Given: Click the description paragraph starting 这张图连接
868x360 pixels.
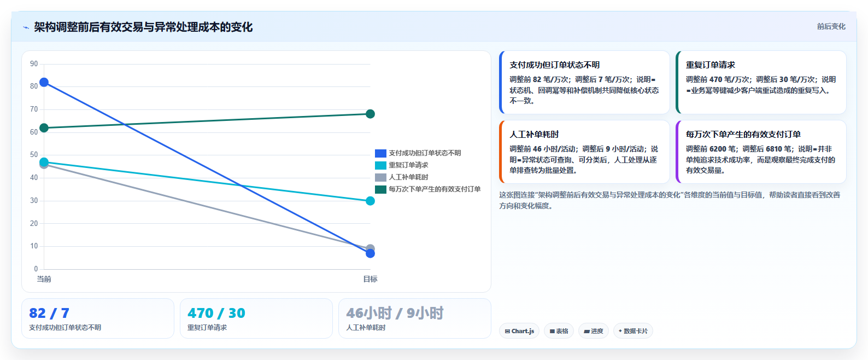Looking at the screenshot, I should coord(670,200).
